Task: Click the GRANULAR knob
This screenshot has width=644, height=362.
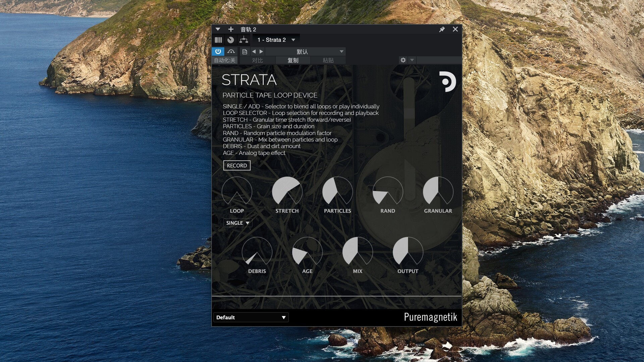Action: [x=438, y=191]
